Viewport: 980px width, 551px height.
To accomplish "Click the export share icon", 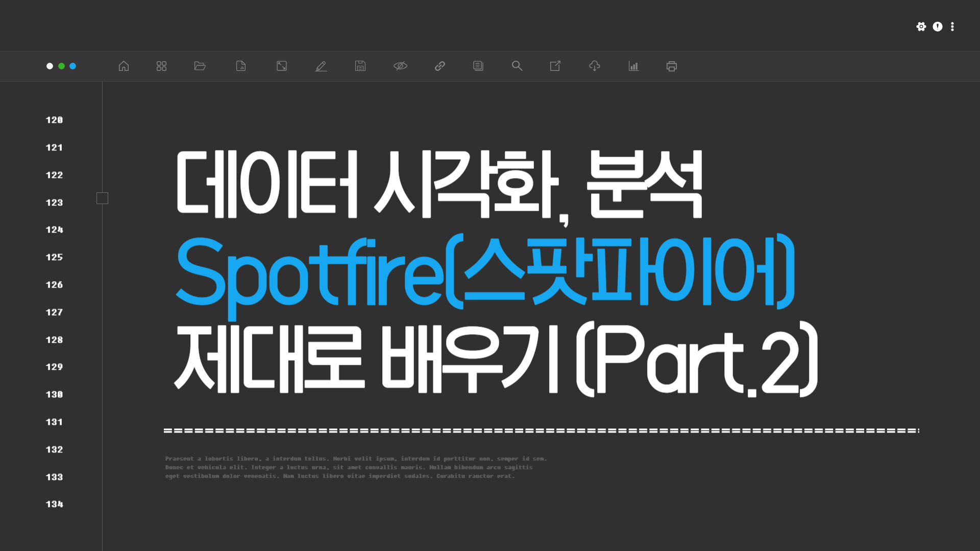I will point(555,66).
